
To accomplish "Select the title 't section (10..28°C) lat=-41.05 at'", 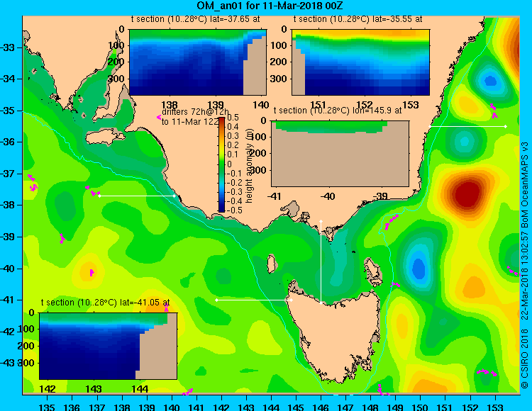I will (x=106, y=303).
